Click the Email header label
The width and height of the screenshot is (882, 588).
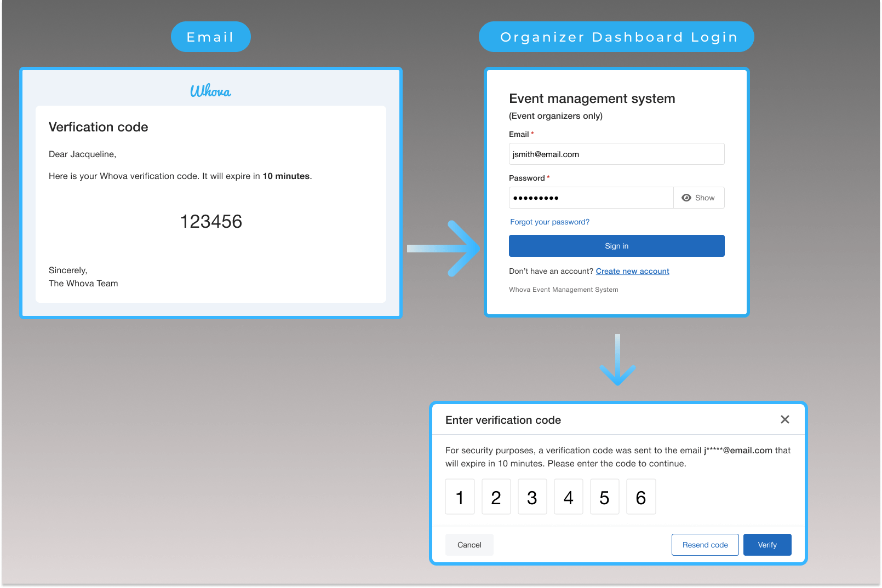pos(210,37)
